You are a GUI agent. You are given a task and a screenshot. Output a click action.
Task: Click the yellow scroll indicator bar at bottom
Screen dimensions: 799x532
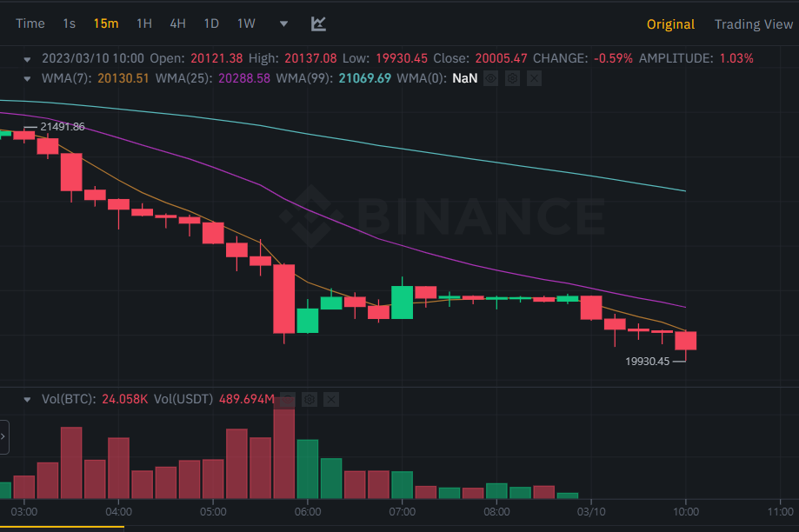[63, 527]
